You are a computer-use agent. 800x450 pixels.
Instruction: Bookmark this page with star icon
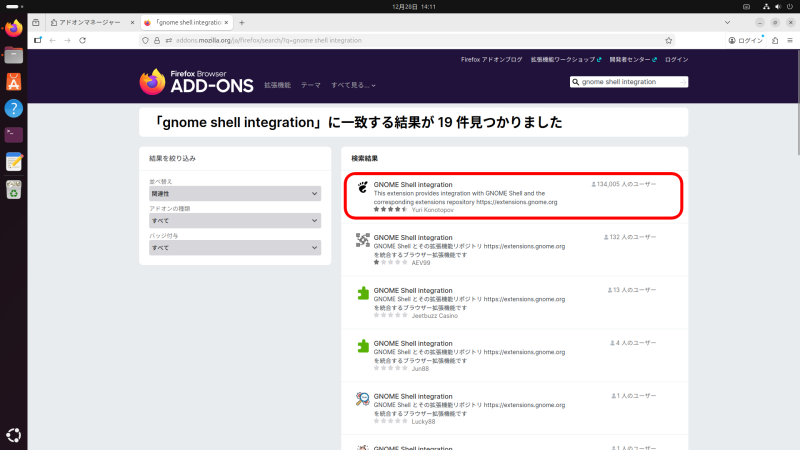point(668,40)
